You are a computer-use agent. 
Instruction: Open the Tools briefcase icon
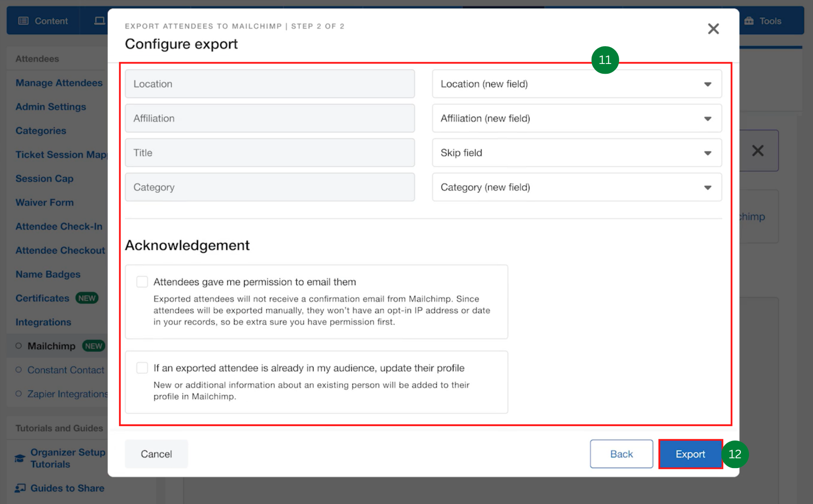pos(749,21)
